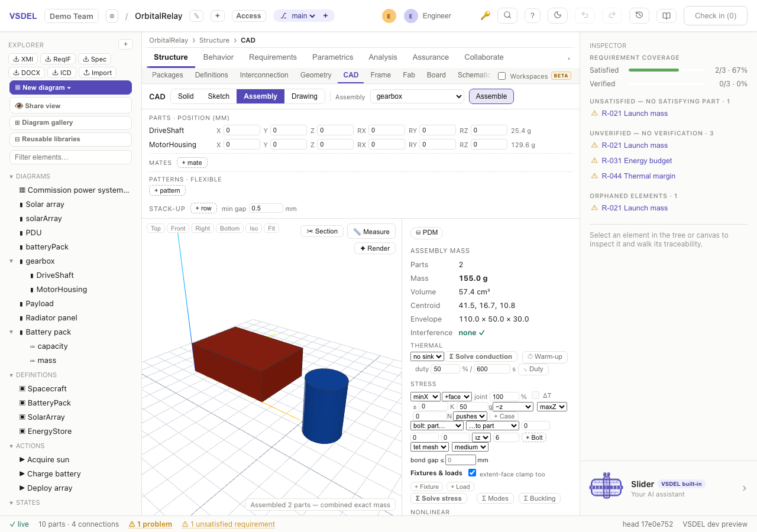The height and width of the screenshot is (532, 757).
Task: Click the Check in (0) button
Action: (x=716, y=16)
